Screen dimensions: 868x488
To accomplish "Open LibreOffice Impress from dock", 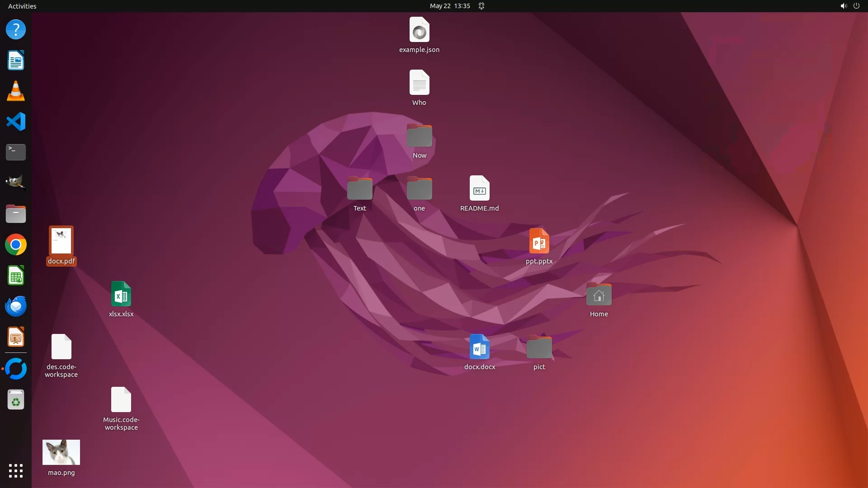I will 16,337.
